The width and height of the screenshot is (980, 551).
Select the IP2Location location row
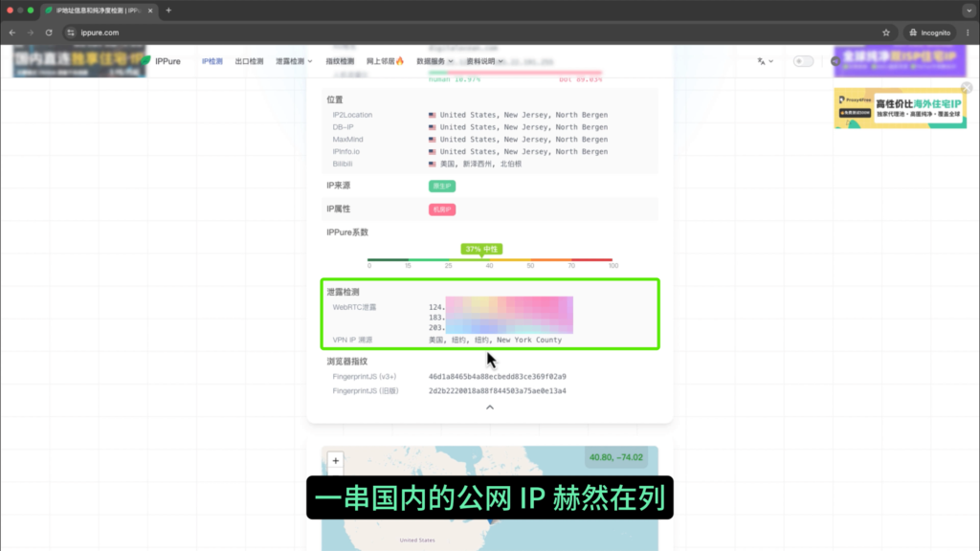[x=490, y=115]
